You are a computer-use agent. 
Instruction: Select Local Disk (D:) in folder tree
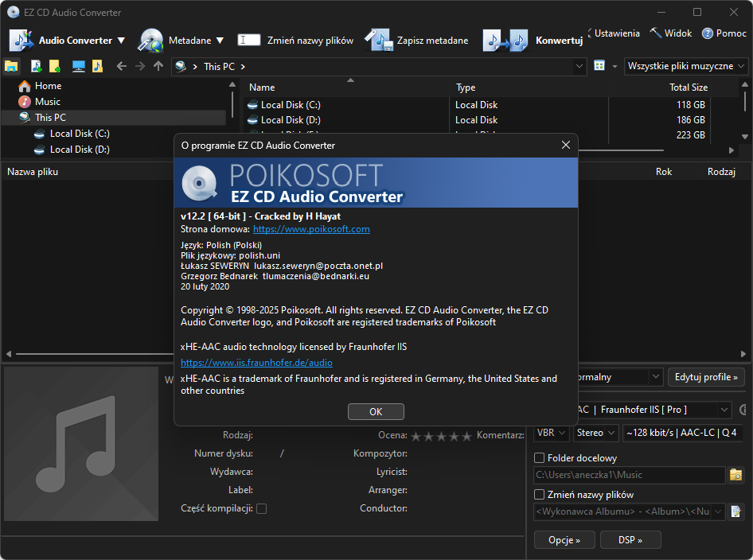pos(80,150)
